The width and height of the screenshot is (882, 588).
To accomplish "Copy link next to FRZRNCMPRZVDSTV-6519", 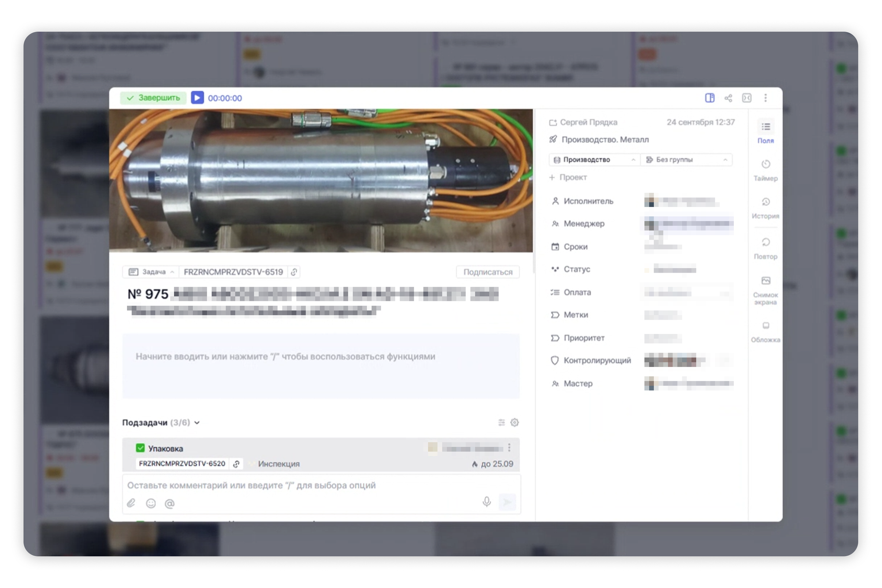I will [x=294, y=272].
